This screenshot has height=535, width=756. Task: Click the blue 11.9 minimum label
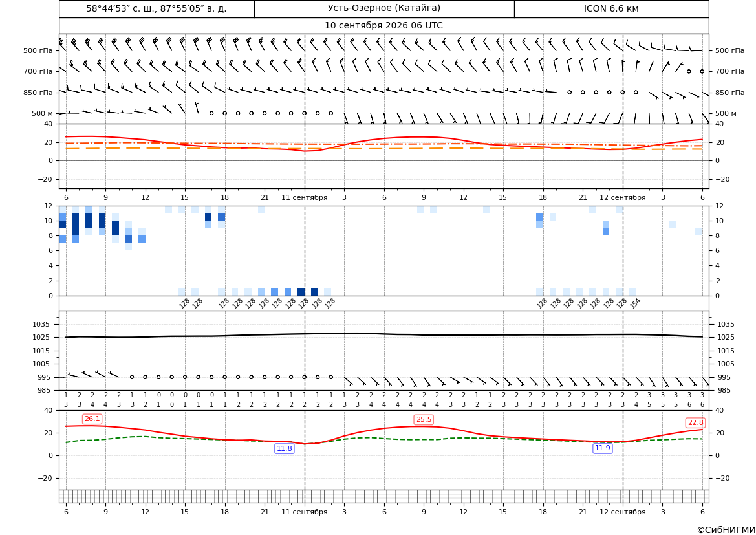click(x=602, y=448)
